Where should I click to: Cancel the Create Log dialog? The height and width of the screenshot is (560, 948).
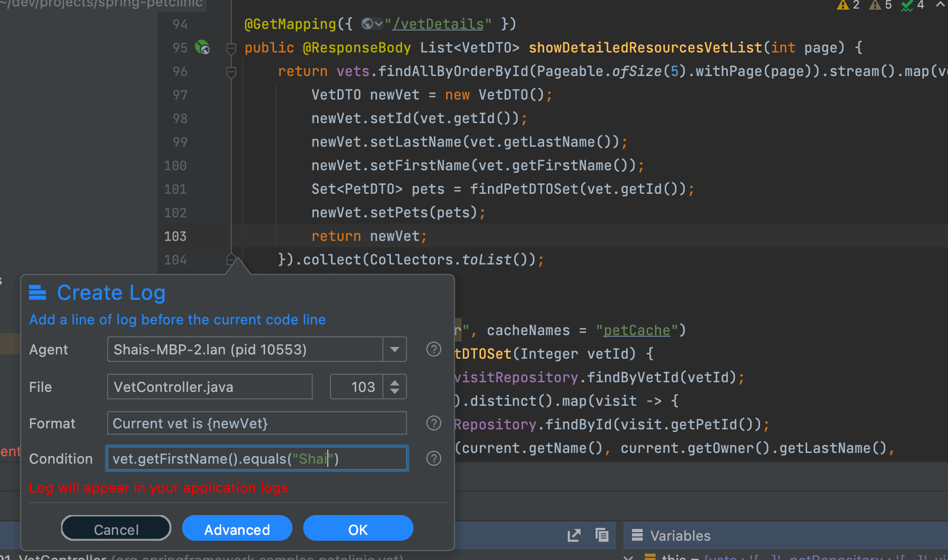pos(116,529)
